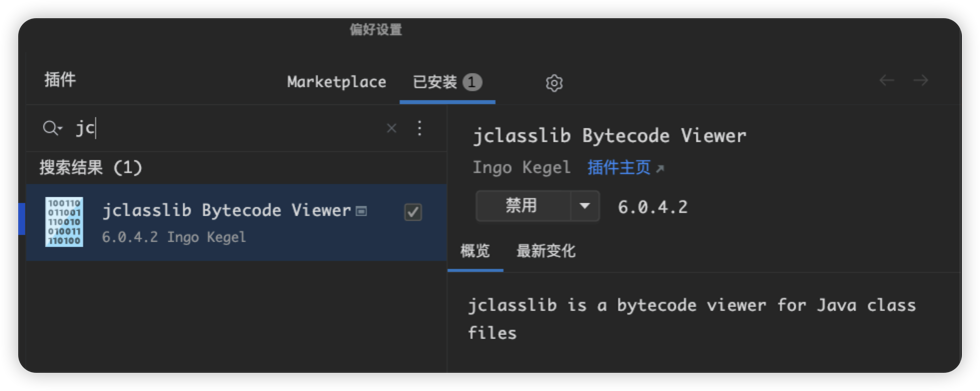Click the 搜索结果 (1) heading
The width and height of the screenshot is (980, 391).
(x=91, y=168)
